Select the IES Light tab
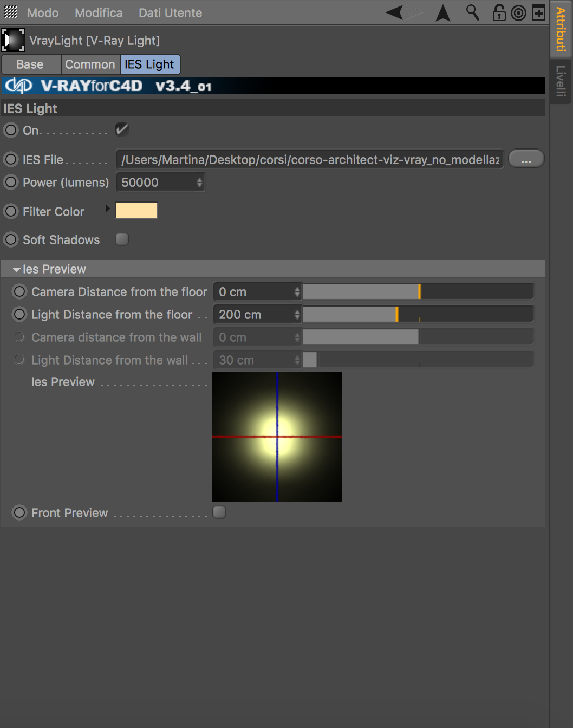Screen dimensions: 573x728 pos(149,64)
